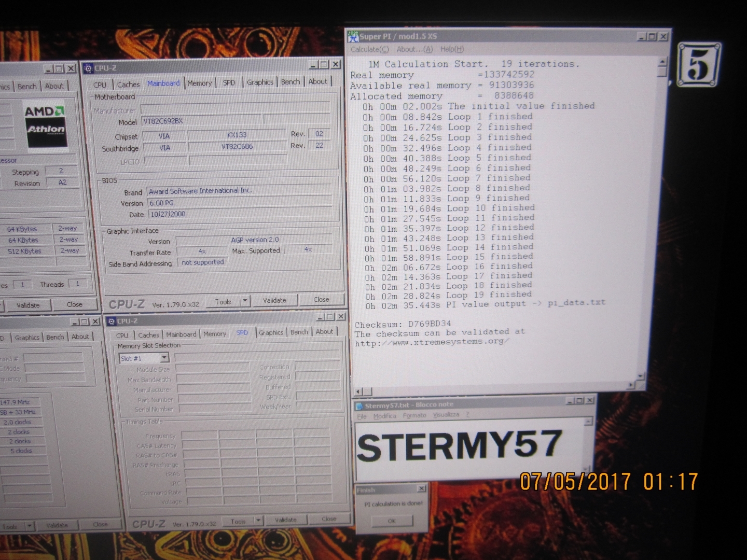Open the Calculate menu in Super PI
Screen dimensions: 747x560
369,49
